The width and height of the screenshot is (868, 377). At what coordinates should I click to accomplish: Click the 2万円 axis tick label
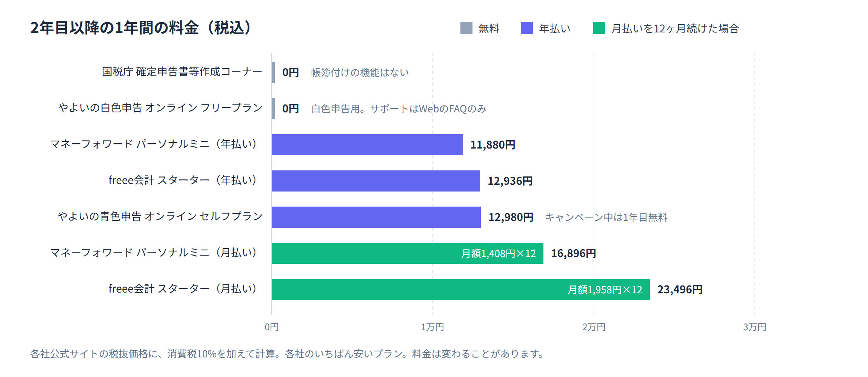click(594, 327)
